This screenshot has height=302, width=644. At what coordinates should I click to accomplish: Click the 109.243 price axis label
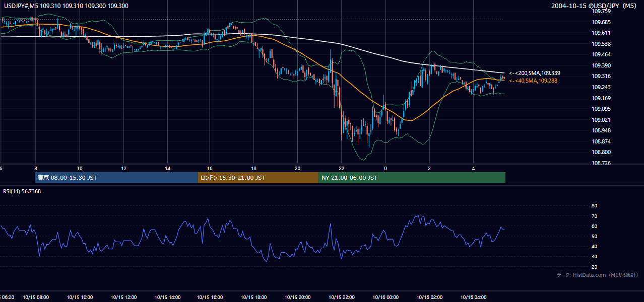pyautogui.click(x=601, y=87)
